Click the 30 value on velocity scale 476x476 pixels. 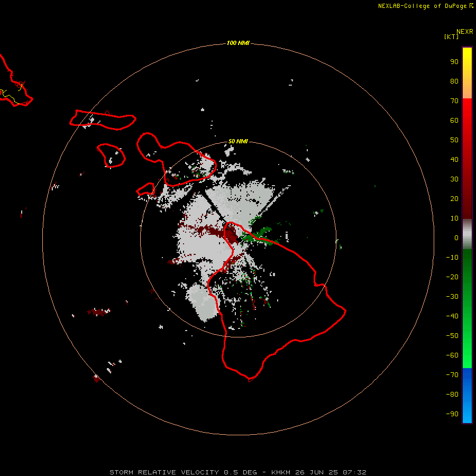[x=454, y=179]
